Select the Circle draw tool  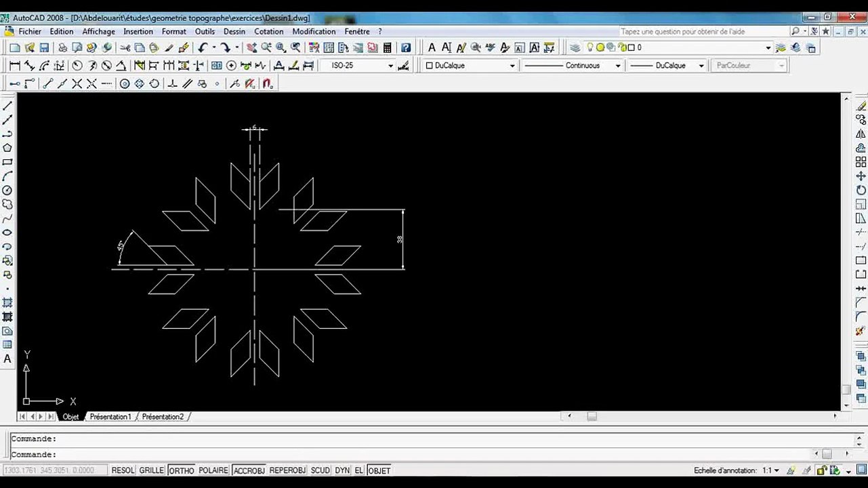coord(7,190)
